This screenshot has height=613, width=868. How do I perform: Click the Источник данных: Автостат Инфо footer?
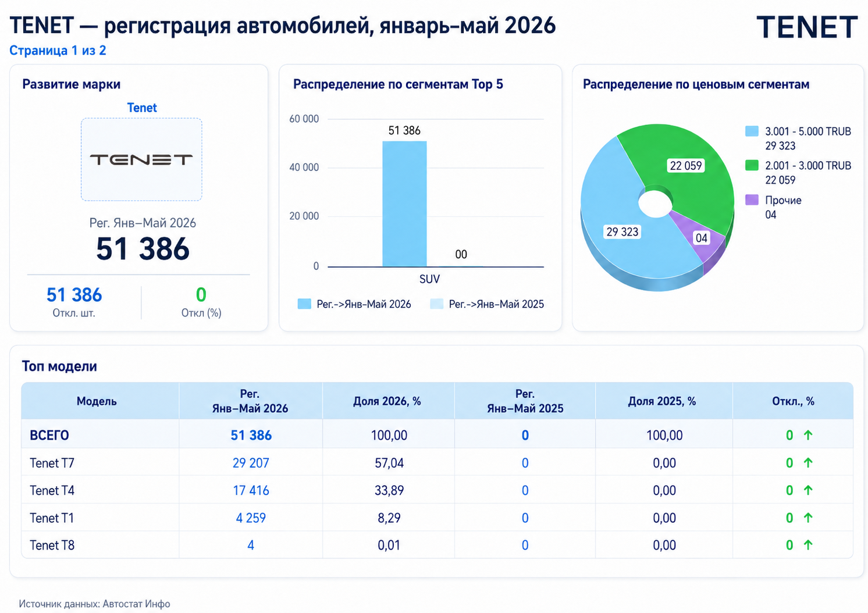pyautogui.click(x=94, y=604)
